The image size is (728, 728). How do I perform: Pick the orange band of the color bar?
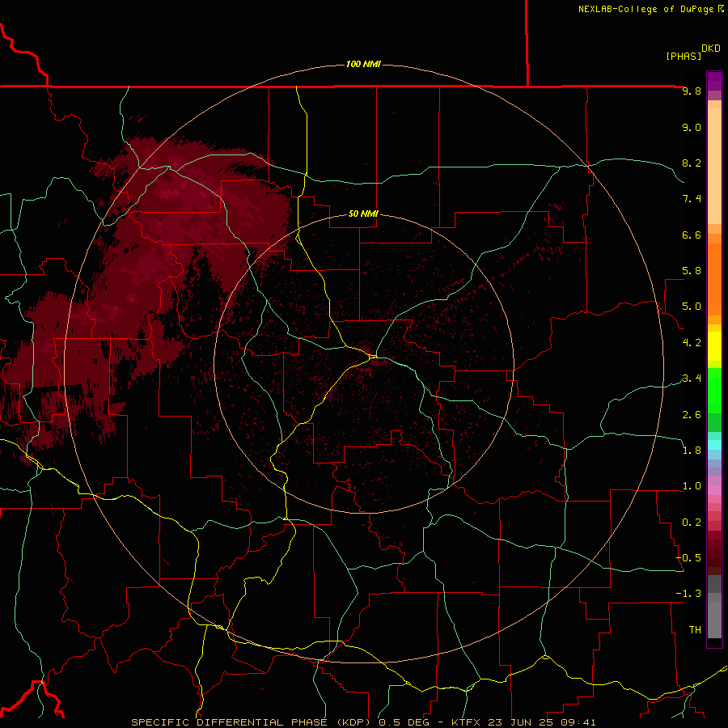[714, 279]
